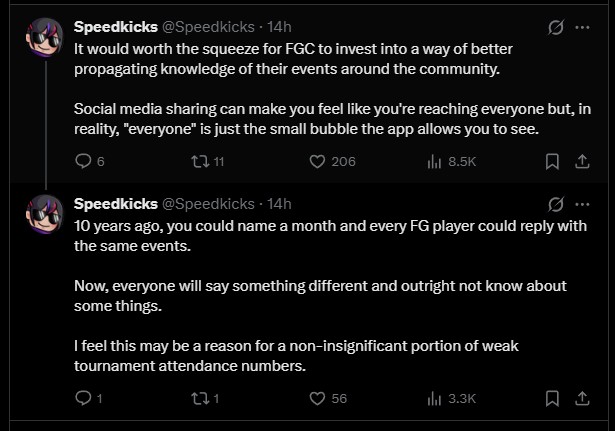The height and width of the screenshot is (431, 615).
Task: Reply to the first tweet about FGC events
Action: (84, 161)
